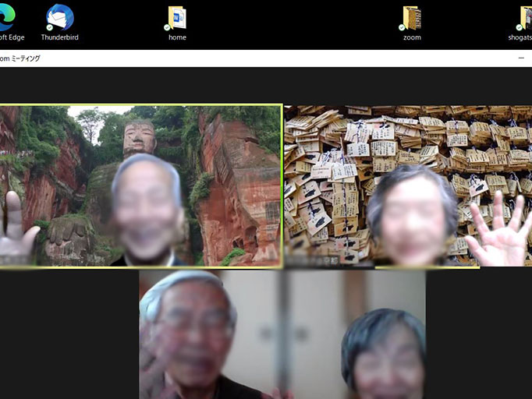Click the open waving hand in plaques tile

[x=498, y=231]
